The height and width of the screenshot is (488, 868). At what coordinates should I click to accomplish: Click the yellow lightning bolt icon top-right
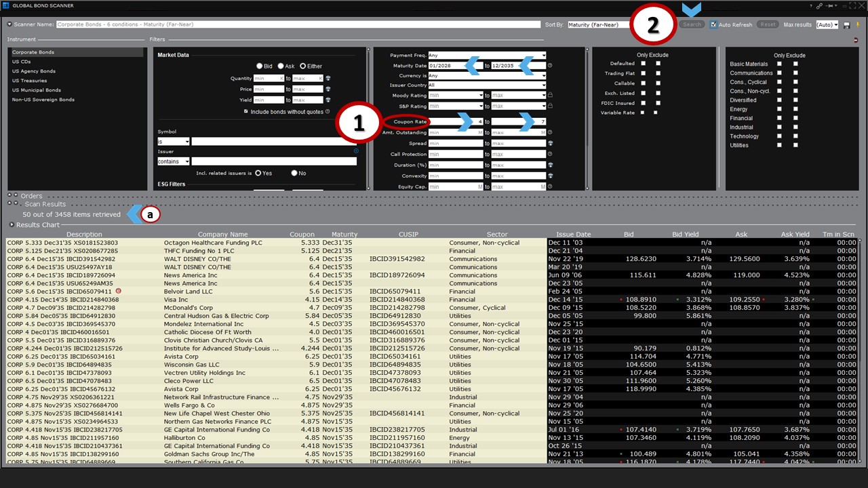point(857,25)
